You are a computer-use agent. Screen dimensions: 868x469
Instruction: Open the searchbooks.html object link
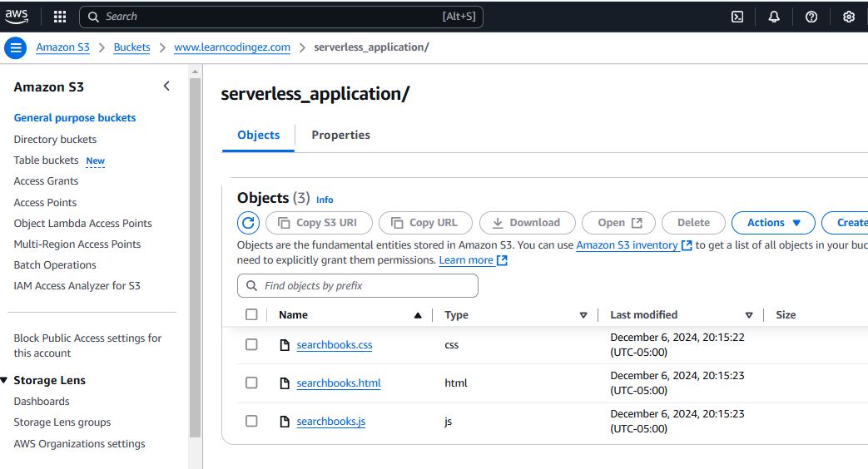pyautogui.click(x=339, y=383)
